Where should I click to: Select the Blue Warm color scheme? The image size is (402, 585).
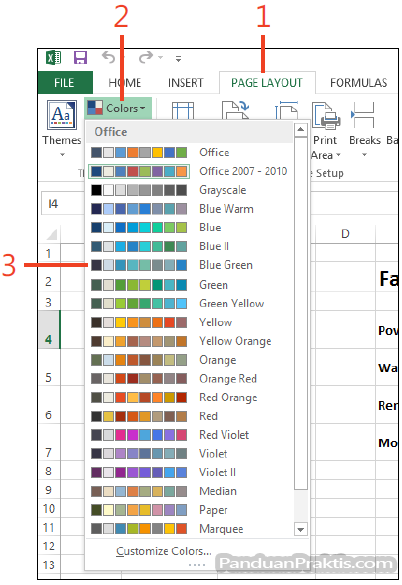pyautogui.click(x=189, y=209)
